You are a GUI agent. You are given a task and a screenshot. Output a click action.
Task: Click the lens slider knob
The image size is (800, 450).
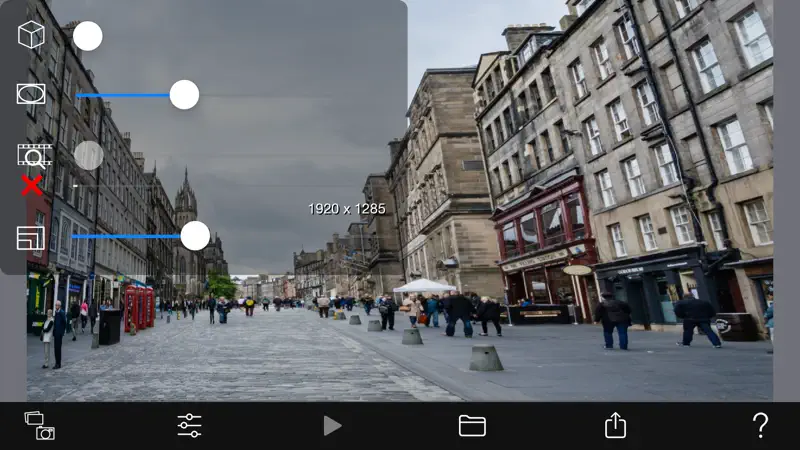click(184, 94)
